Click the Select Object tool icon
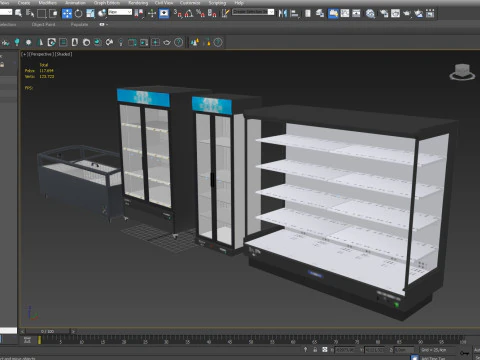 (18, 13)
